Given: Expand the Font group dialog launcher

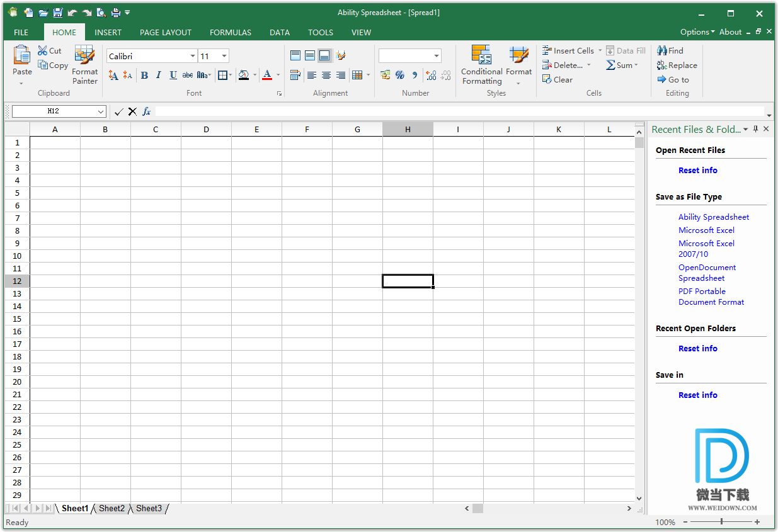Looking at the screenshot, I should click(279, 94).
